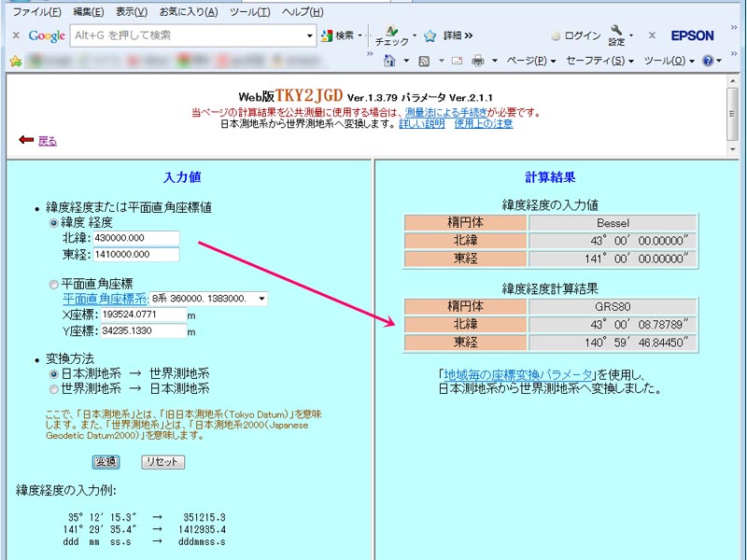Click the home icon in the command bar

[389, 61]
